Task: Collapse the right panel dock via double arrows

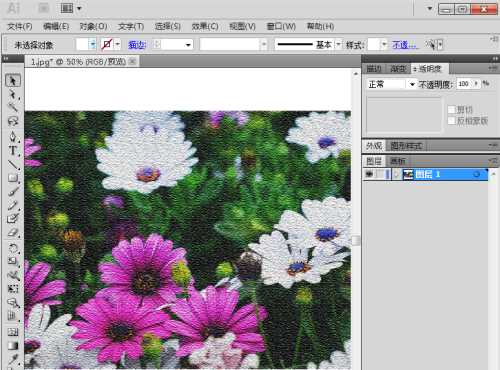Action: 495,58
